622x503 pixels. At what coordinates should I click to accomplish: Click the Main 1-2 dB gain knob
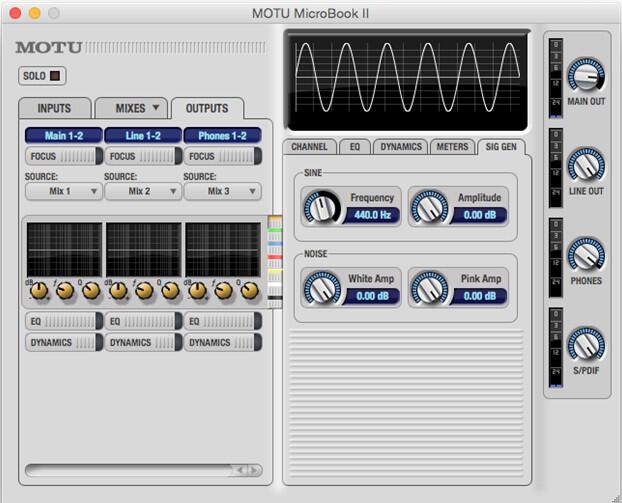coord(39,291)
